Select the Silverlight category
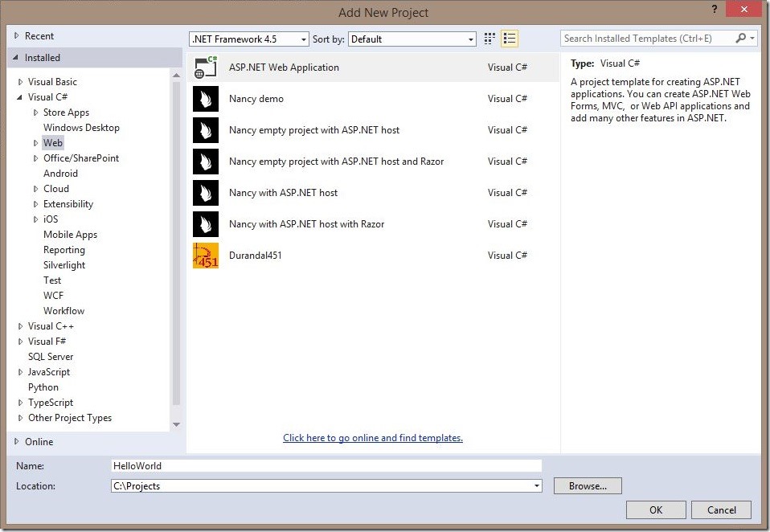The width and height of the screenshot is (770, 532). pyautogui.click(x=64, y=265)
